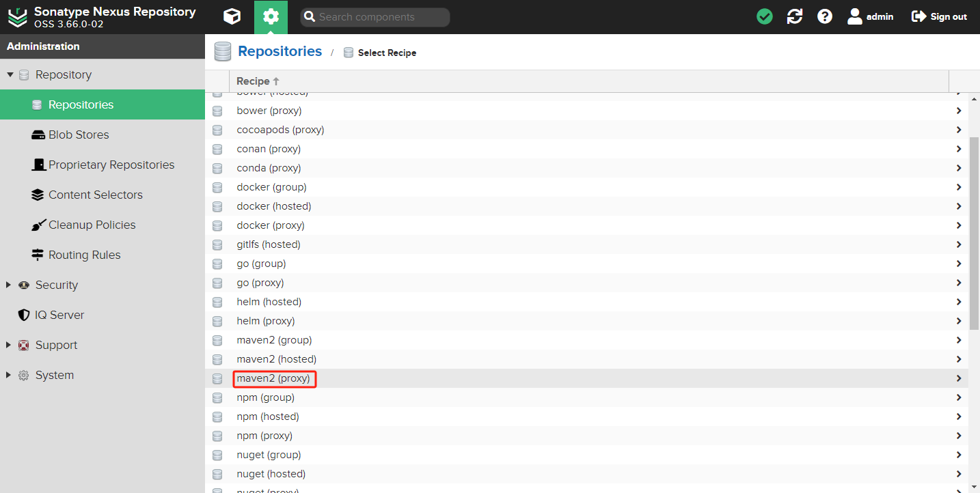
Task: Click the Content Selectors layers icon
Action: [38, 195]
